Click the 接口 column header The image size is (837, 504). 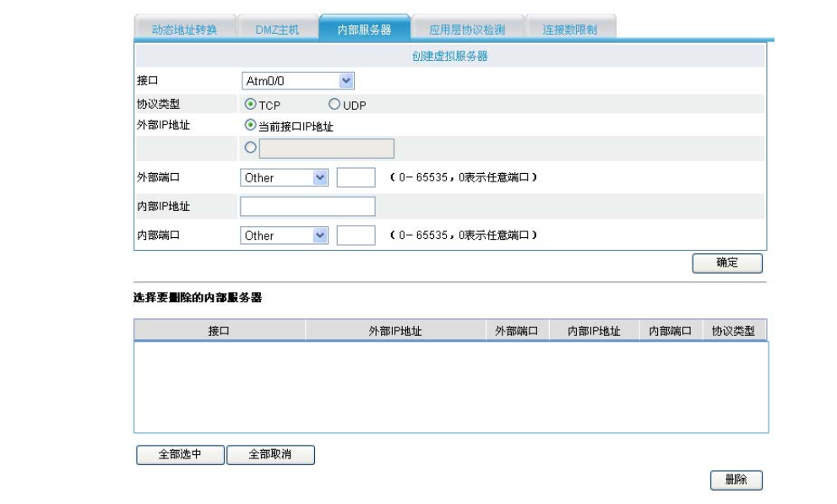[220, 331]
